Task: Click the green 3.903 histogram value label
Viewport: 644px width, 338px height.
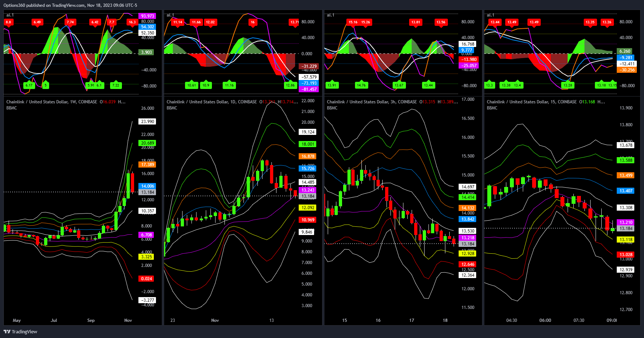Action: [x=146, y=52]
